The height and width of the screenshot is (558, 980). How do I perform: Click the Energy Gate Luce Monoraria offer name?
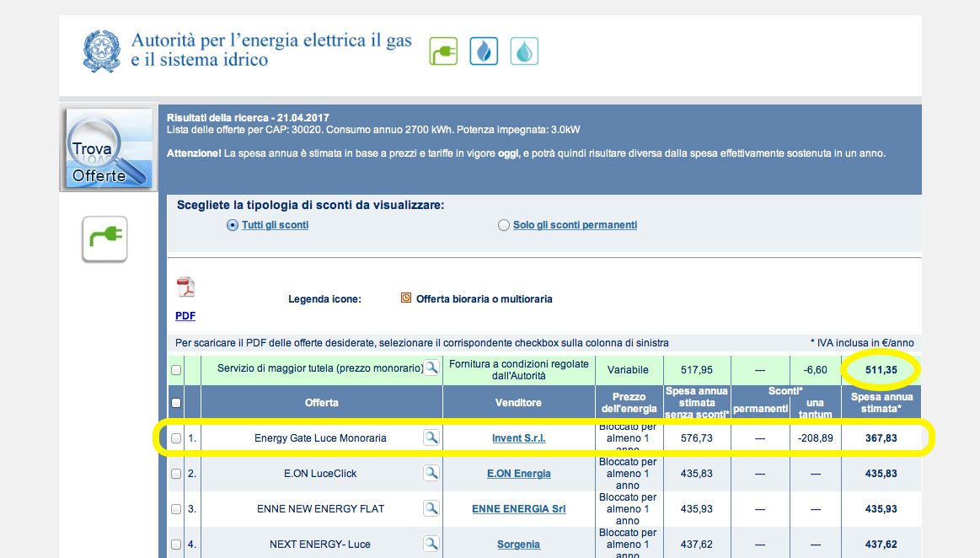click(x=320, y=438)
